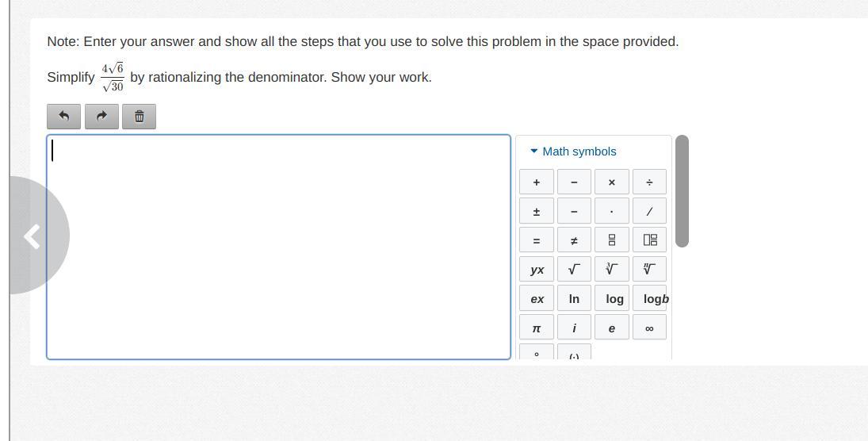Click inside the answer text area
This screenshot has height=441, width=868.
pos(277,247)
